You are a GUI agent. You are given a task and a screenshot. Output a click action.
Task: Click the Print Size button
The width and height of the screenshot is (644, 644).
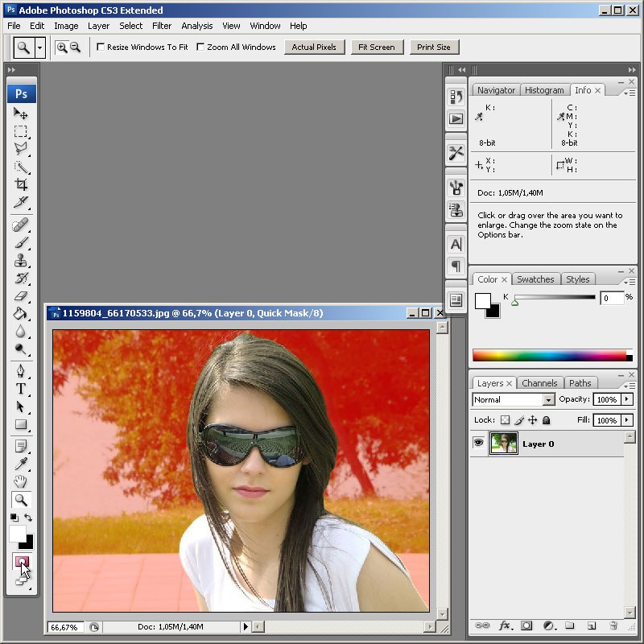[434, 47]
